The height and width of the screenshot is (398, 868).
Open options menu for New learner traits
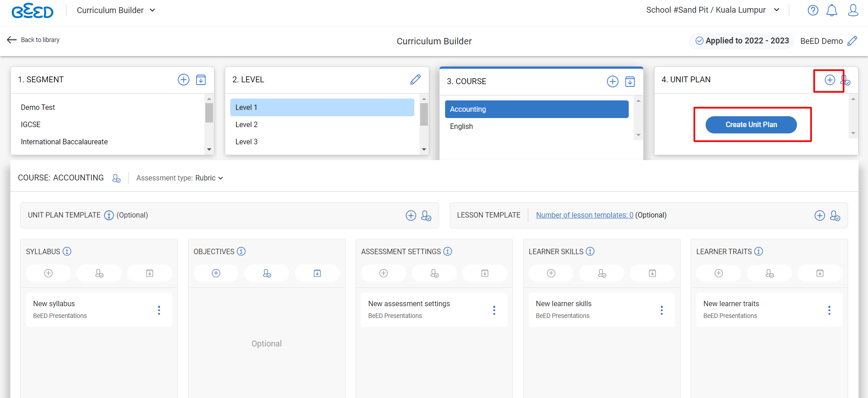pyautogui.click(x=829, y=310)
